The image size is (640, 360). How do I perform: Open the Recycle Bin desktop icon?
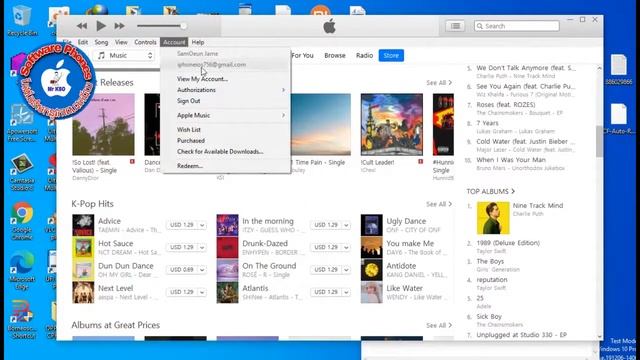coord(22,20)
